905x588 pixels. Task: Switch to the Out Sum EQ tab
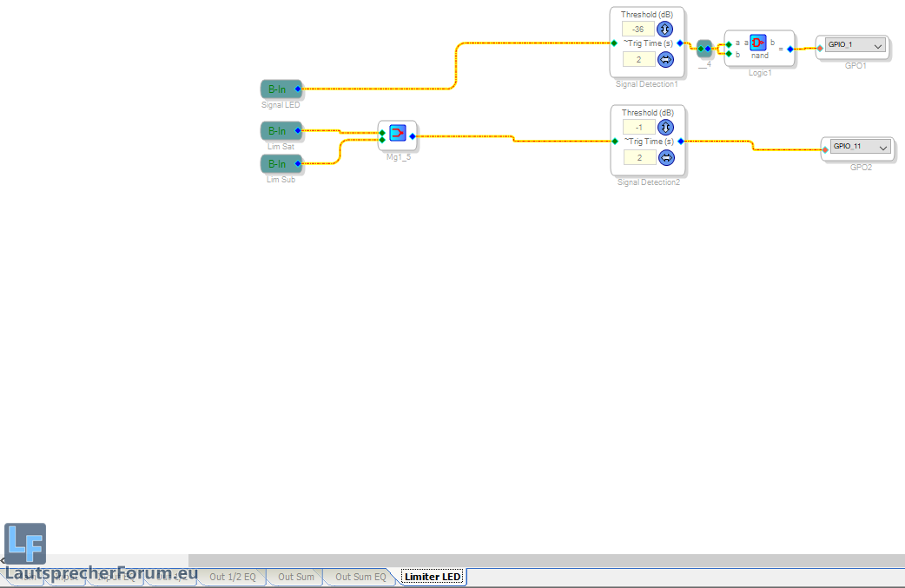[x=360, y=577]
